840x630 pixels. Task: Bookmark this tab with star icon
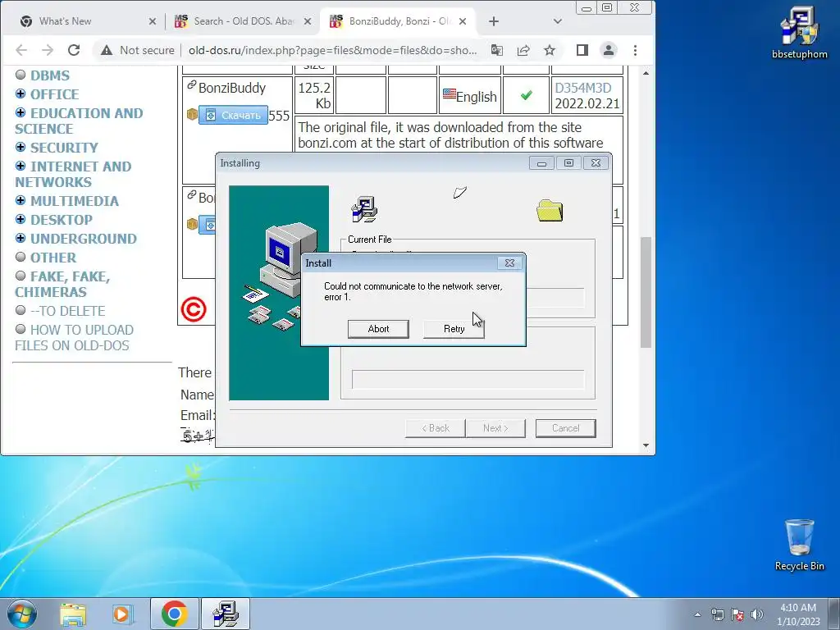click(x=550, y=50)
